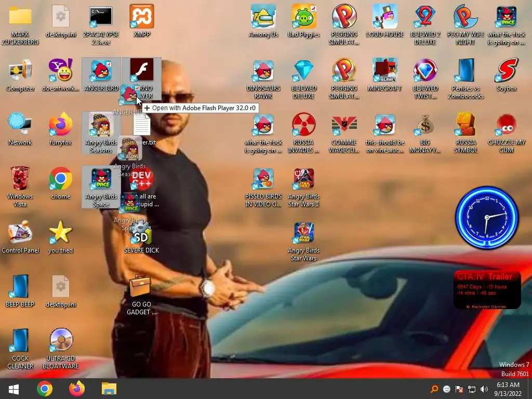Open the network tray icon

[x=472, y=389]
